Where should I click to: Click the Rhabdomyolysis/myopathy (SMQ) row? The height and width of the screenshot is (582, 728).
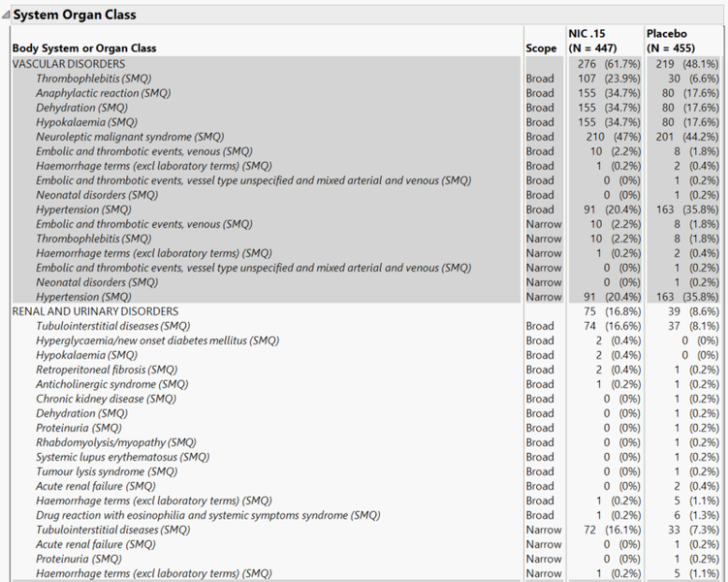115,442
